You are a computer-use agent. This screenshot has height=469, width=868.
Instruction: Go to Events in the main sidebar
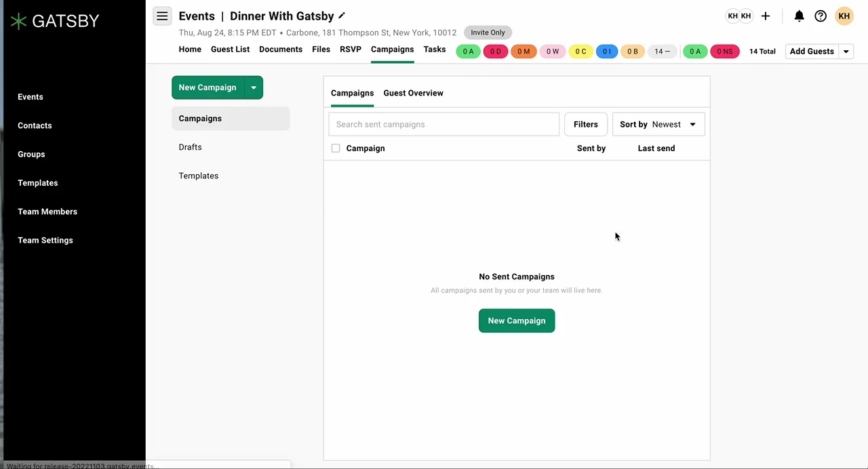(31, 97)
